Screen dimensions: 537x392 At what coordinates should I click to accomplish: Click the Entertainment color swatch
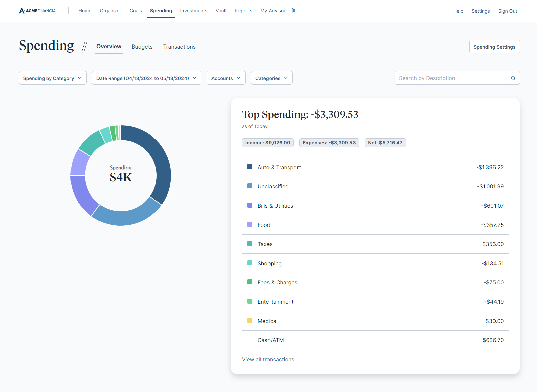pyautogui.click(x=250, y=301)
